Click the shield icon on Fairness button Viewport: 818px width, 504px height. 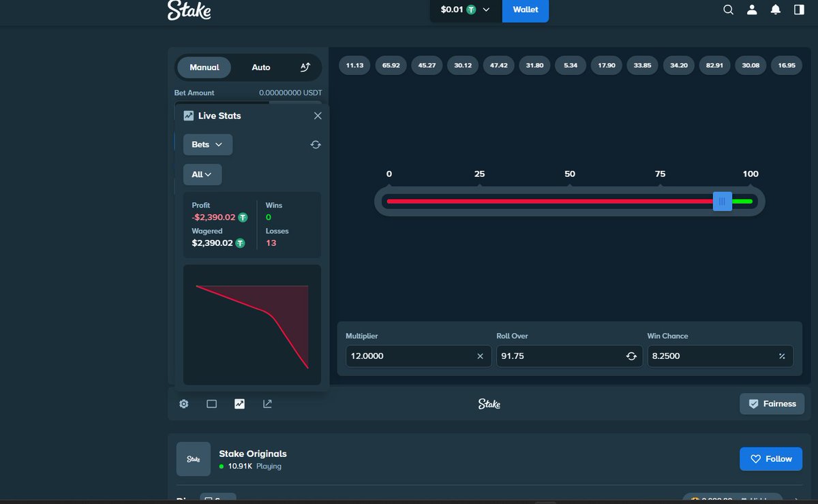(x=753, y=404)
